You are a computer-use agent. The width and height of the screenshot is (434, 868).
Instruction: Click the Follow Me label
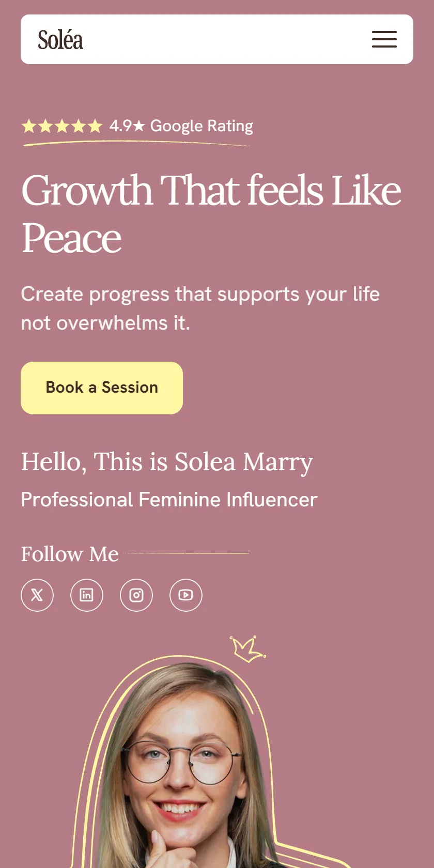70,554
